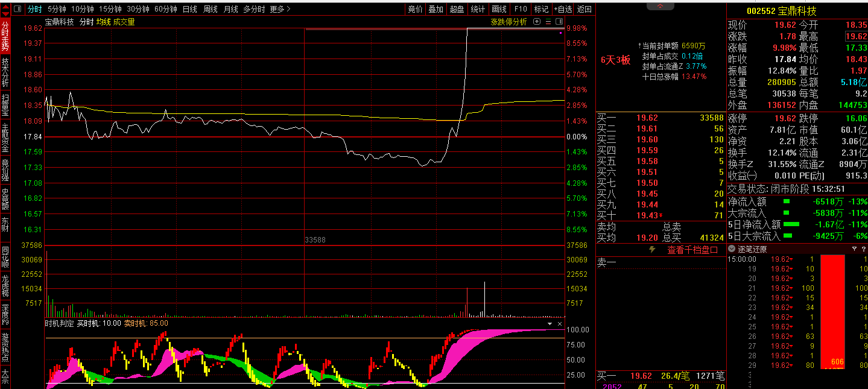Close the 时机判定 indicator sub-panel
The width and height of the screenshot is (868, 389).
[559, 324]
